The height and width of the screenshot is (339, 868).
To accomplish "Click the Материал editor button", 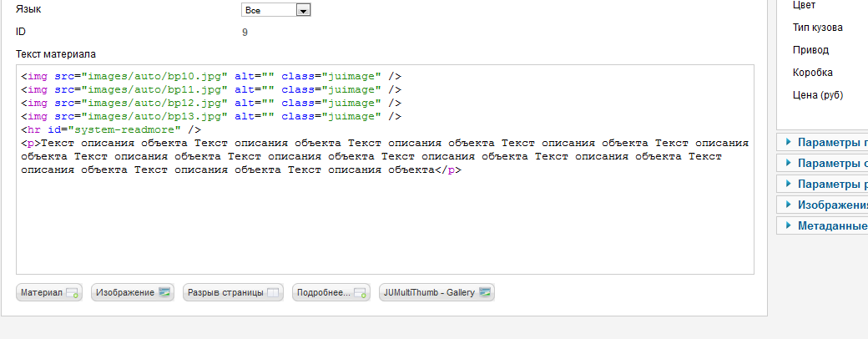I will coord(49,292).
